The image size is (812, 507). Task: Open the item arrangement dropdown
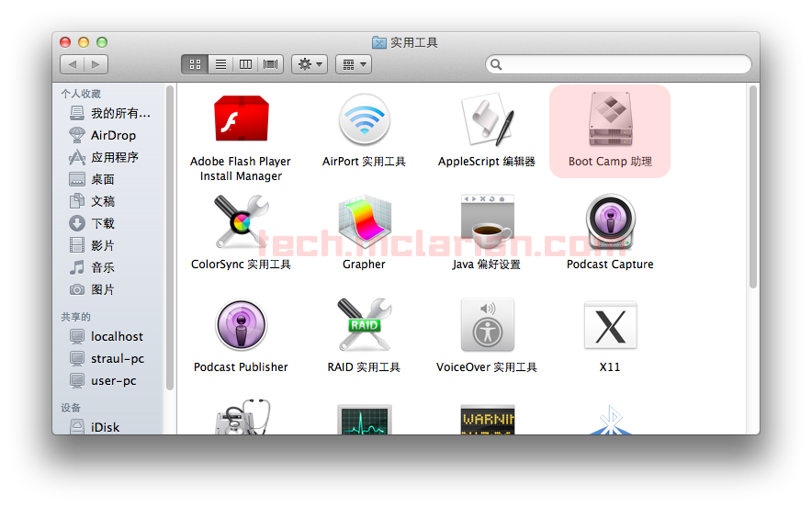354,64
